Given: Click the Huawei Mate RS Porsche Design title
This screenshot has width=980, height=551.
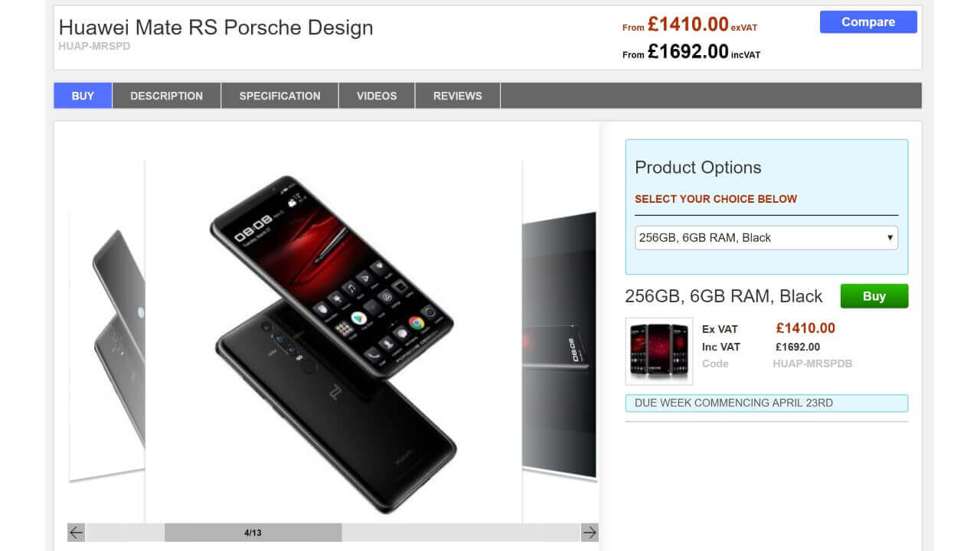Looking at the screenshot, I should pos(216,28).
